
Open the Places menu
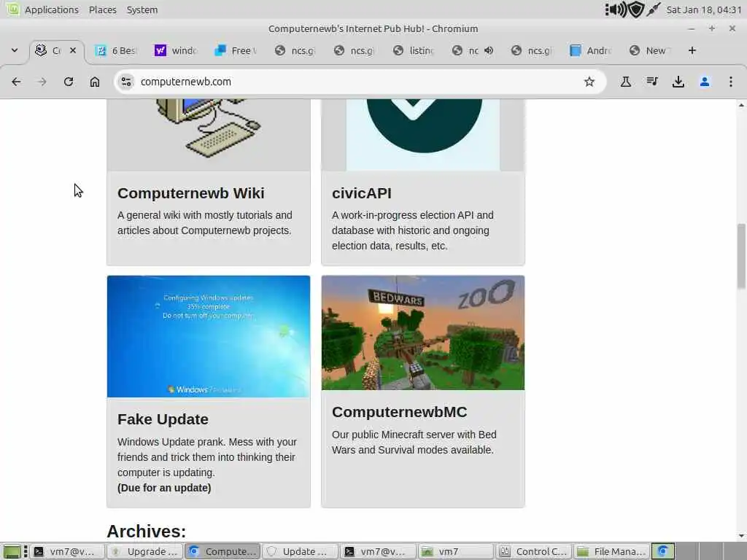(x=102, y=9)
